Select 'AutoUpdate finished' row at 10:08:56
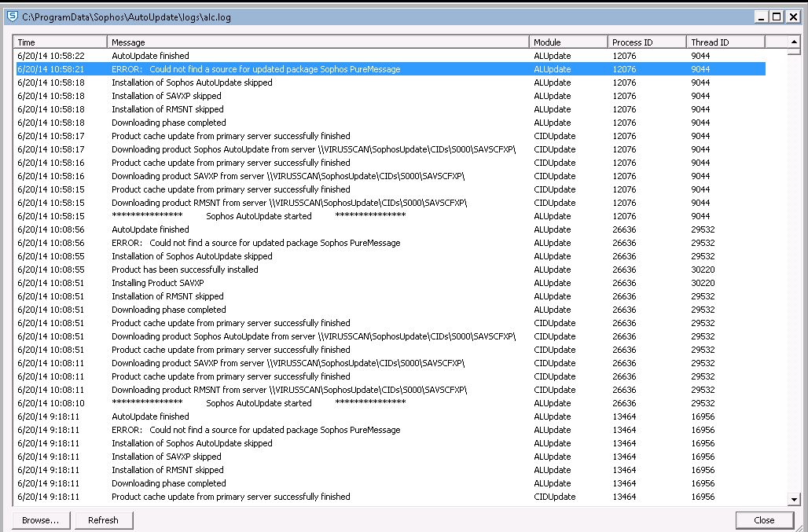 [x=391, y=229]
